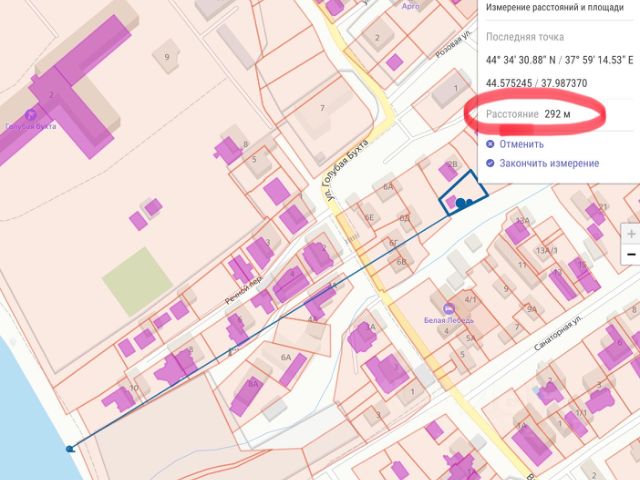Click the Белая Лебедь hotel marker icon
640x480 pixels.
coord(449,308)
